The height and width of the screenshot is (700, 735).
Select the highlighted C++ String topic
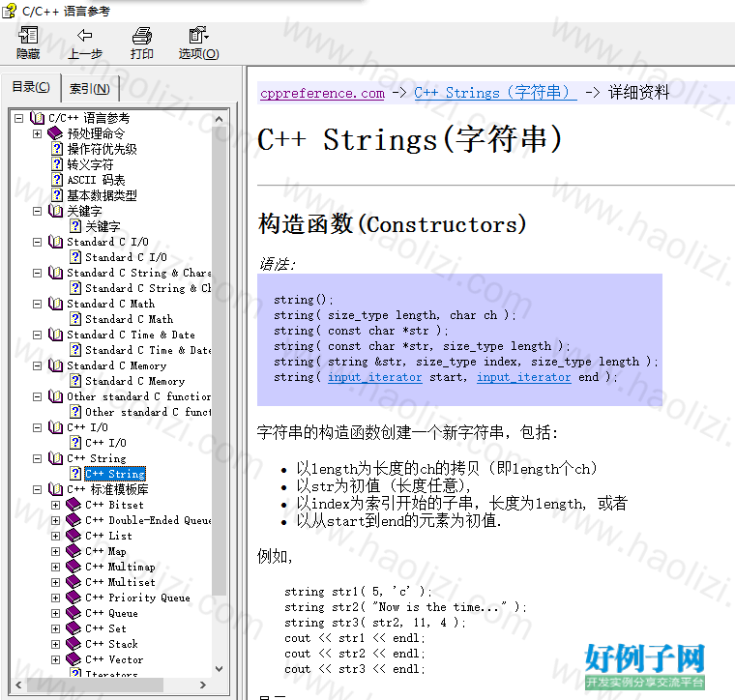pos(115,474)
